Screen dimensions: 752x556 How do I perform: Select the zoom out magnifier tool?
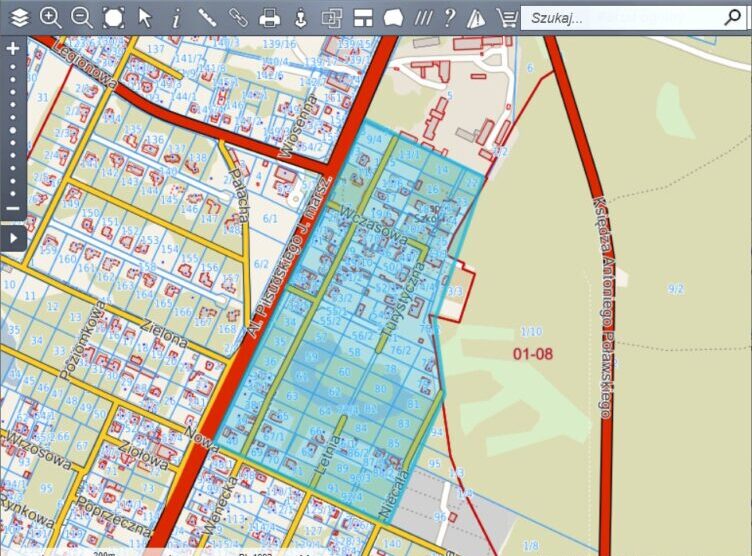[x=82, y=17]
